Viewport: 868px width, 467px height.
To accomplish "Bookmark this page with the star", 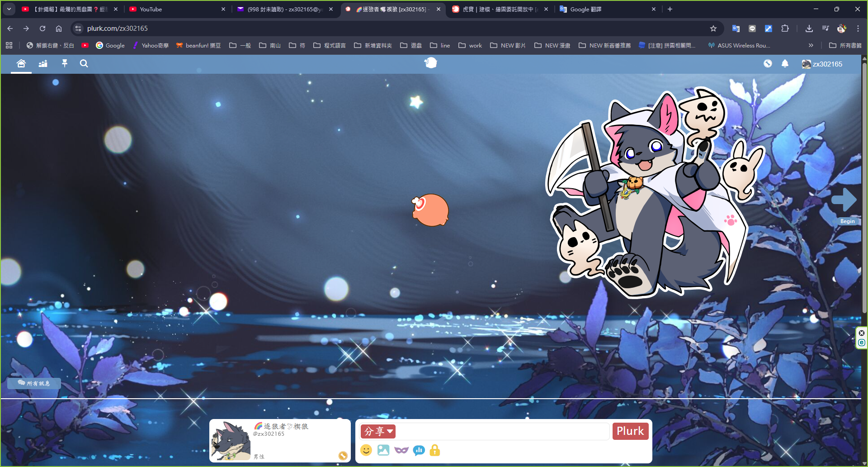I will [x=713, y=29].
